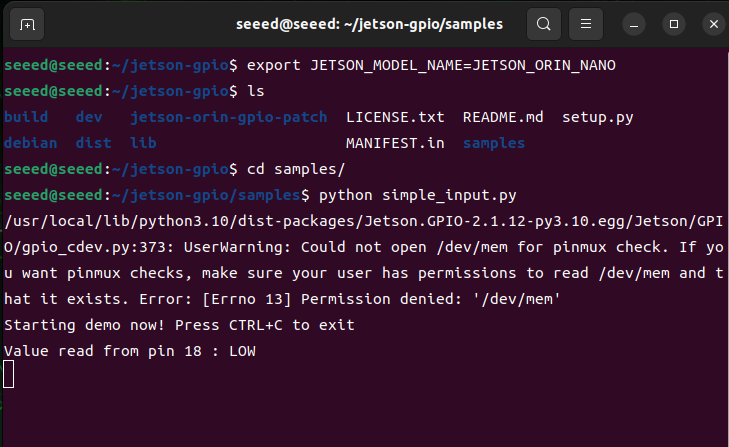Screen dimensions: 729x447
Task: Open a new terminal tab
Action: pos(27,24)
